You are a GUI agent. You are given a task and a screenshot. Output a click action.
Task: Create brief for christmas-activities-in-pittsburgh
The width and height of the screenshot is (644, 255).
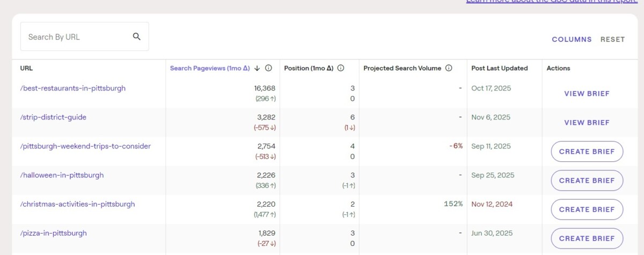(587, 209)
